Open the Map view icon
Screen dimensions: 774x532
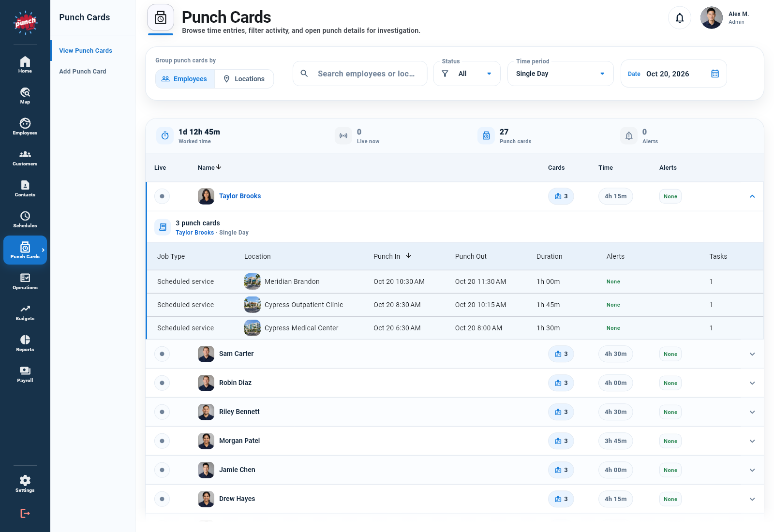pyautogui.click(x=25, y=96)
